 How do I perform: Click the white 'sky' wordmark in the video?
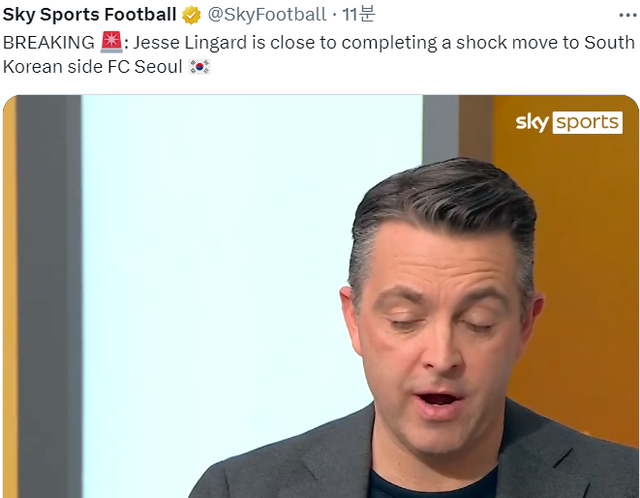[x=532, y=122]
